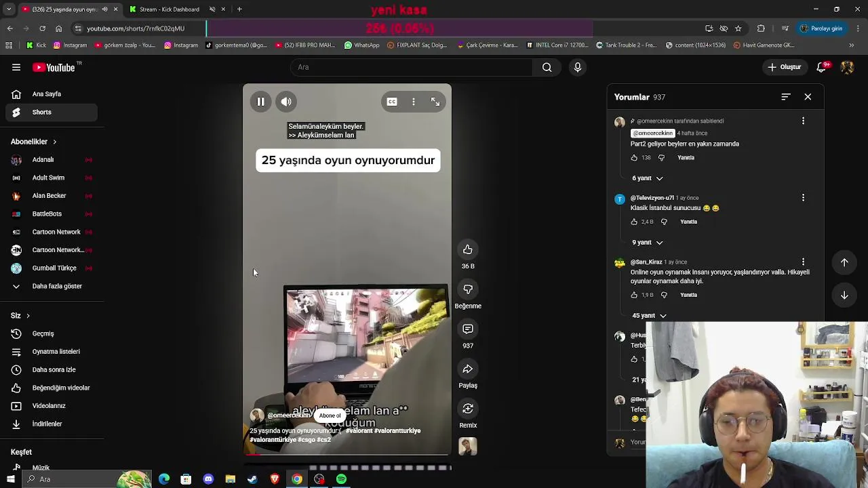Open the sound thumbnail below Remix

pos(468,446)
